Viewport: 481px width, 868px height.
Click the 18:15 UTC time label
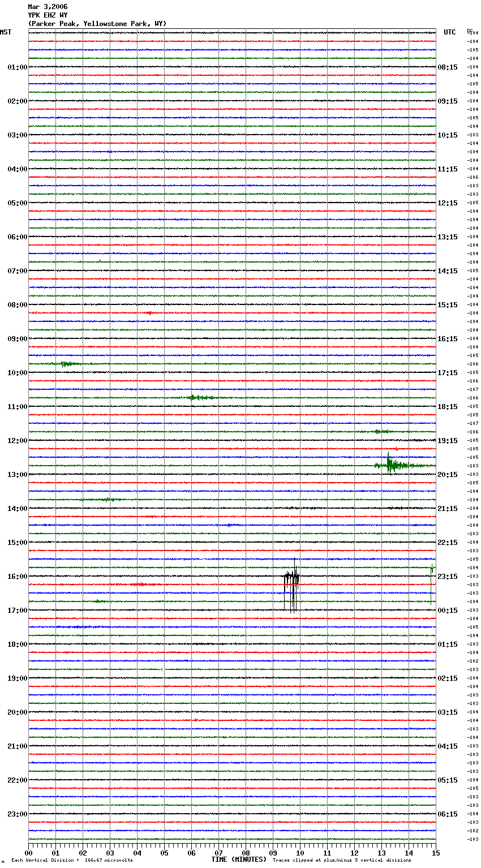click(448, 407)
